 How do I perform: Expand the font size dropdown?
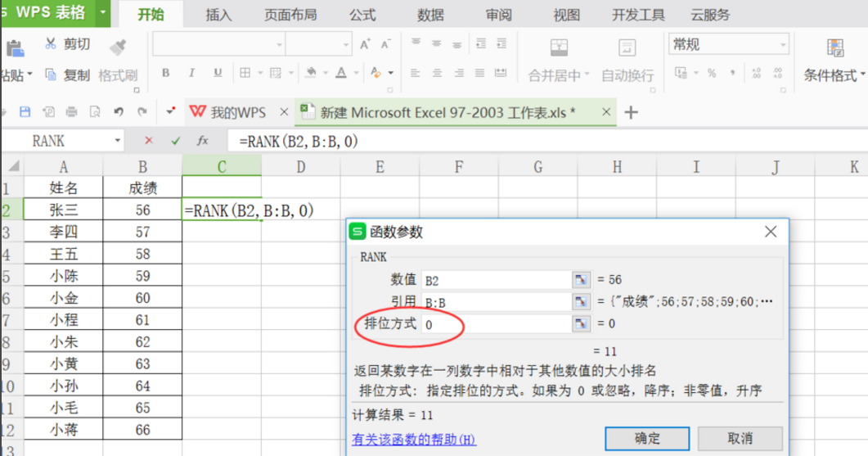[x=346, y=44]
